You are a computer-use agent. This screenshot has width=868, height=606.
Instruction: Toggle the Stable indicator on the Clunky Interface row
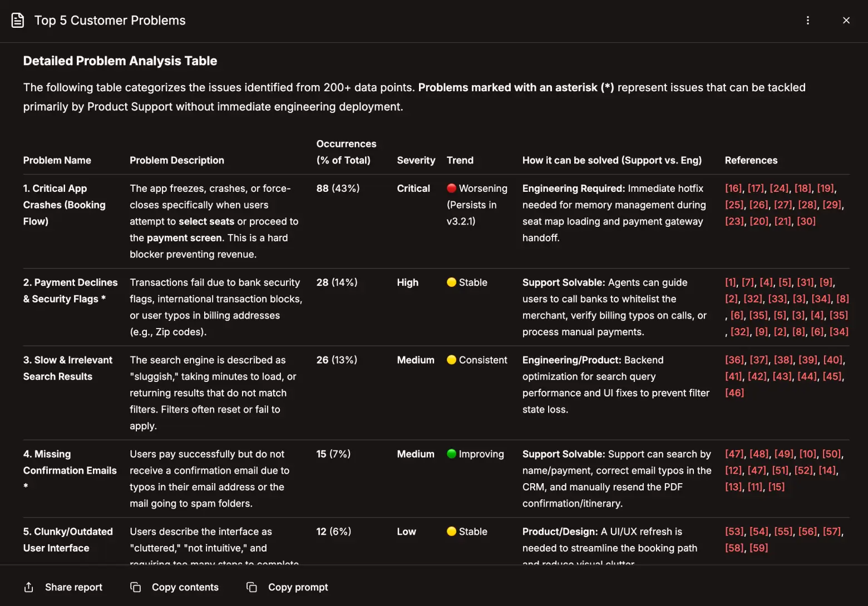452,532
